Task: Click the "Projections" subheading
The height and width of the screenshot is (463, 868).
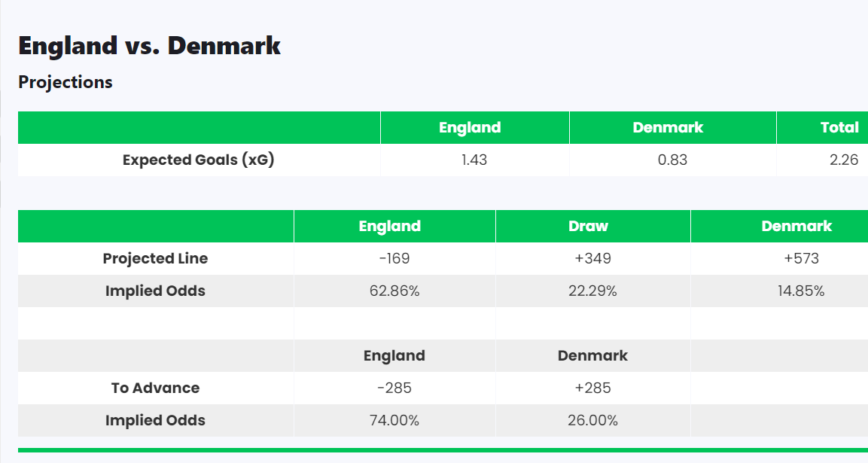Action: pos(65,82)
